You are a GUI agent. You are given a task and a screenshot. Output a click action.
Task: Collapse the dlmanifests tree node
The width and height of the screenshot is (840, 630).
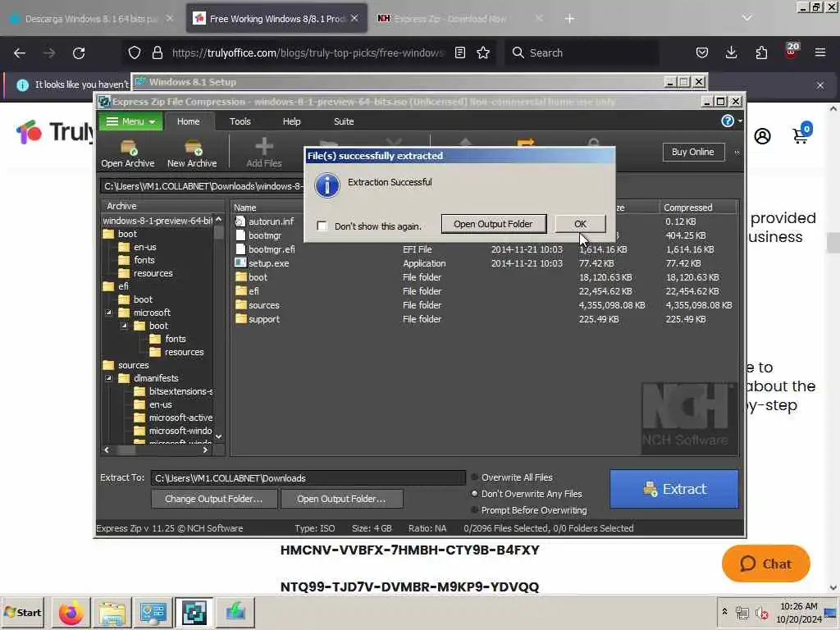click(x=109, y=378)
